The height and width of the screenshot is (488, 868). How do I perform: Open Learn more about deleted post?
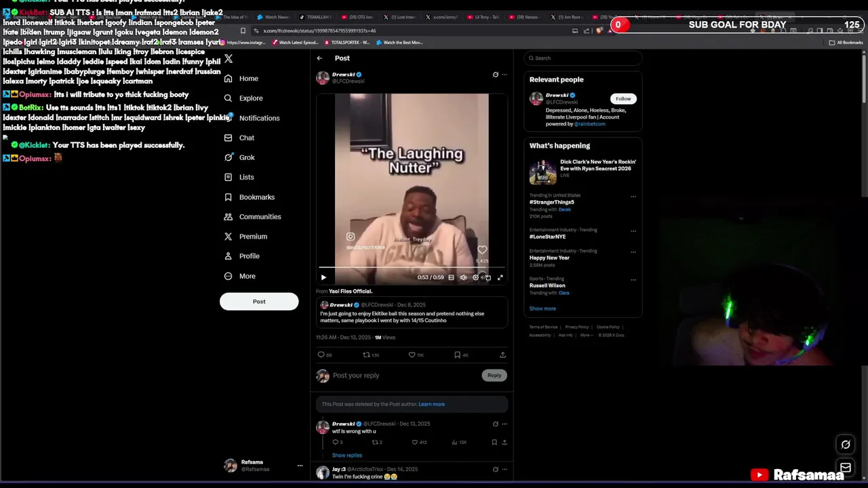(x=431, y=404)
